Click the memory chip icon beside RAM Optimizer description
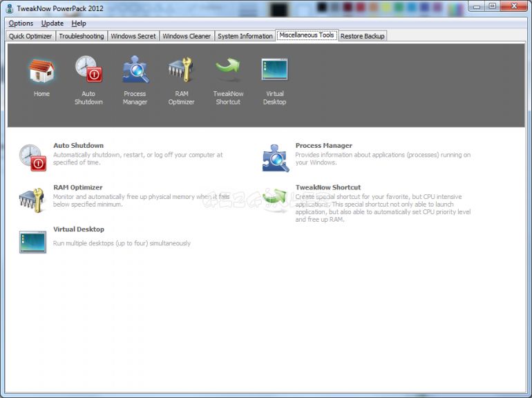 pos(32,200)
